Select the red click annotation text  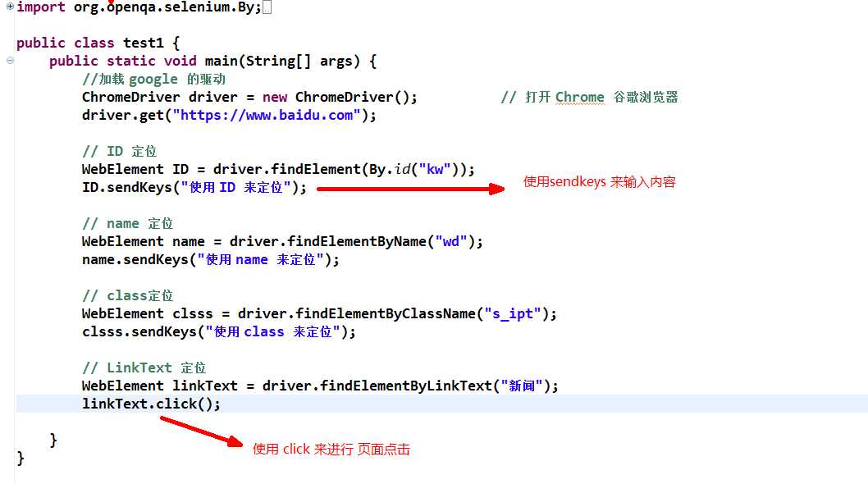click(331, 449)
